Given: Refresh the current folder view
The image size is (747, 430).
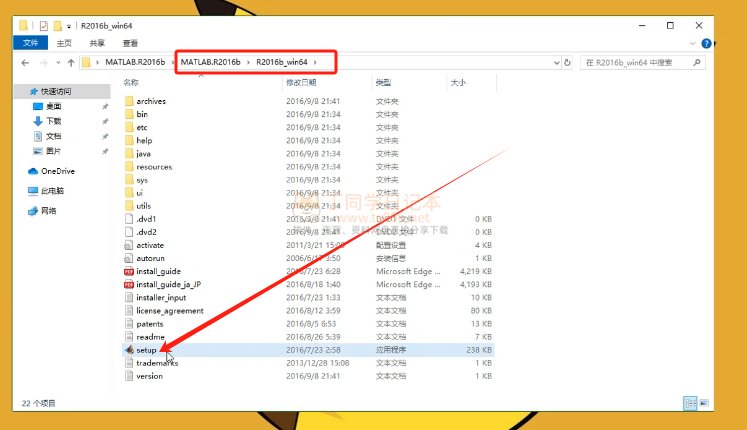Looking at the screenshot, I should click(x=568, y=63).
